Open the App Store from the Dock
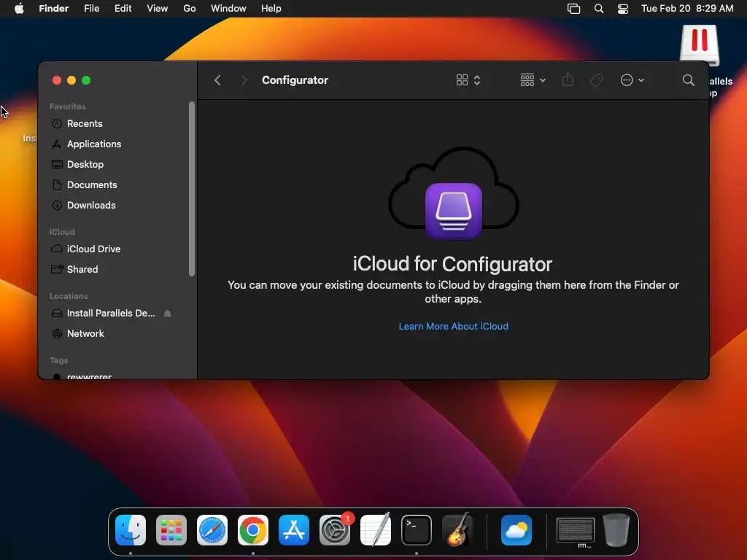 tap(294, 529)
